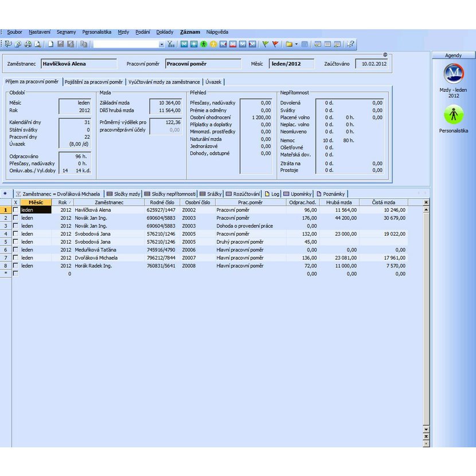Click the help pointer icon in the toolbar
Viewport: 476px width, 476px height.
(350, 44)
